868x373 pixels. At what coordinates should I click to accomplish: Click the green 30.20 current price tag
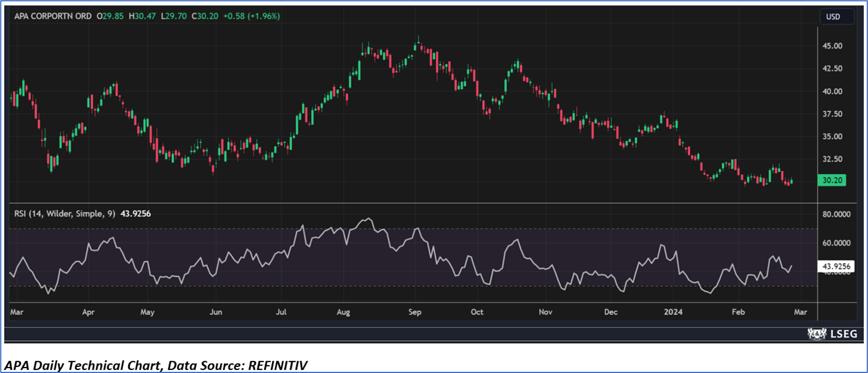[x=833, y=180]
